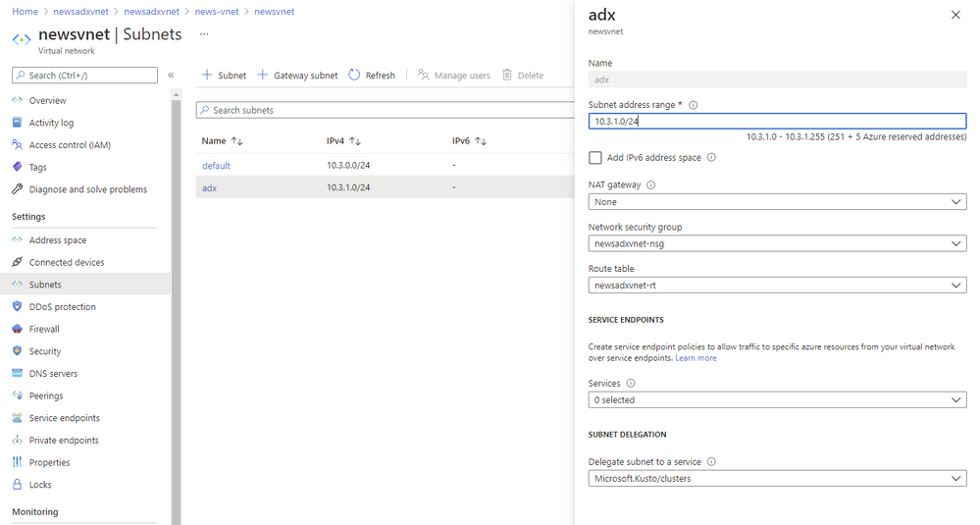Open the Delegate subnet to a service dropdown
Viewport: 980px width, 525px height.
pyautogui.click(x=777, y=478)
